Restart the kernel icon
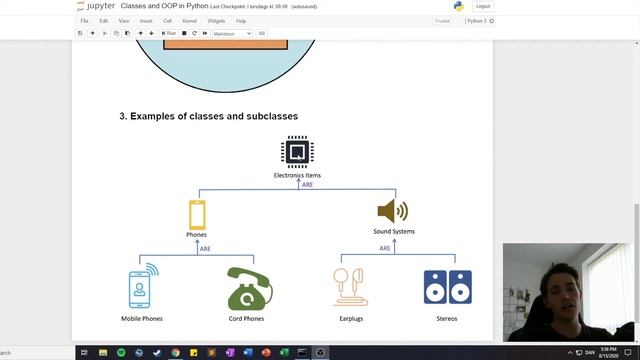 (195, 33)
